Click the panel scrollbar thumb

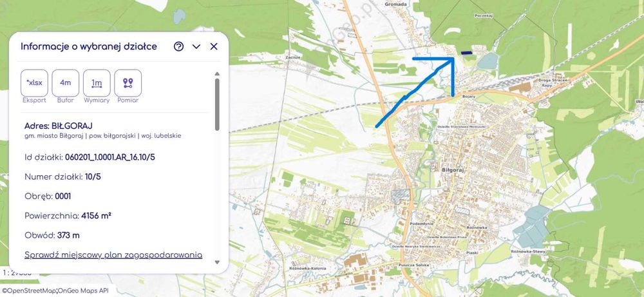pos(217,104)
